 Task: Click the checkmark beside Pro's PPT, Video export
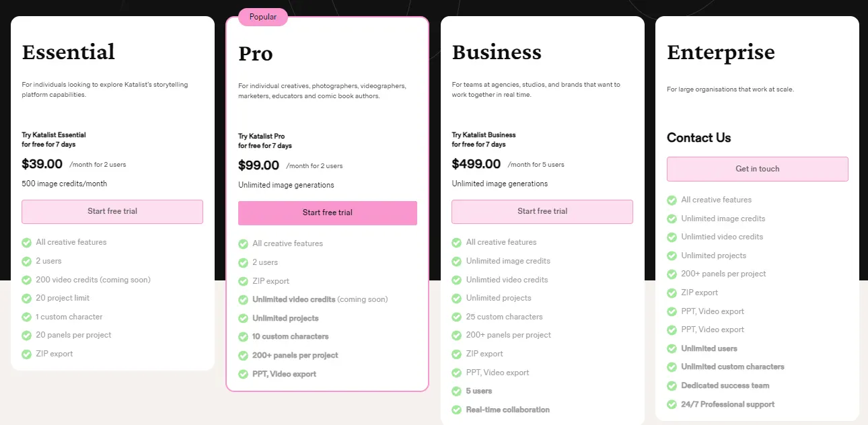(243, 374)
